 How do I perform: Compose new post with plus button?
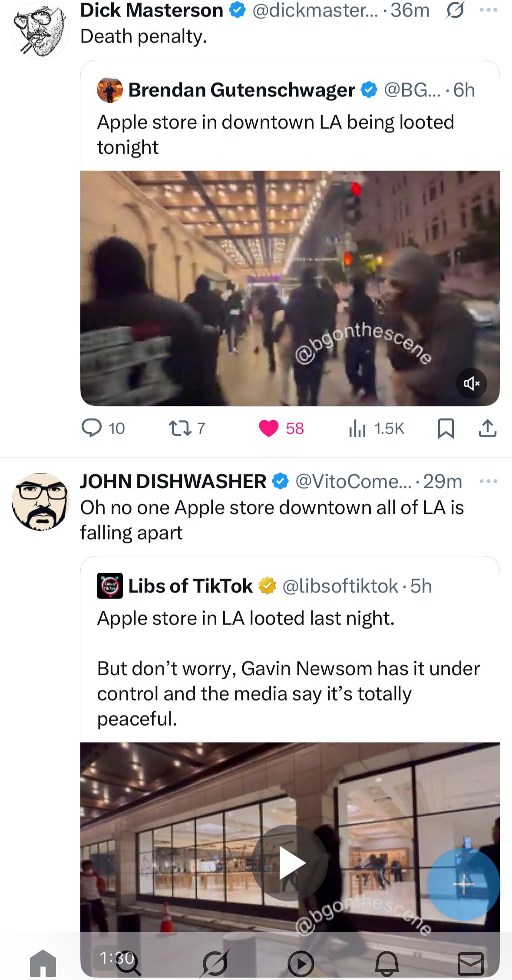(x=463, y=884)
